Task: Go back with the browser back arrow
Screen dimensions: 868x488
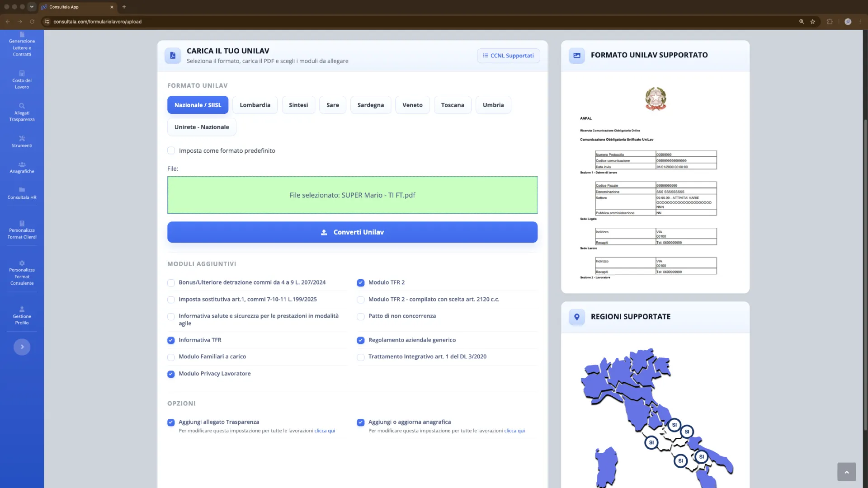Action: [8, 21]
